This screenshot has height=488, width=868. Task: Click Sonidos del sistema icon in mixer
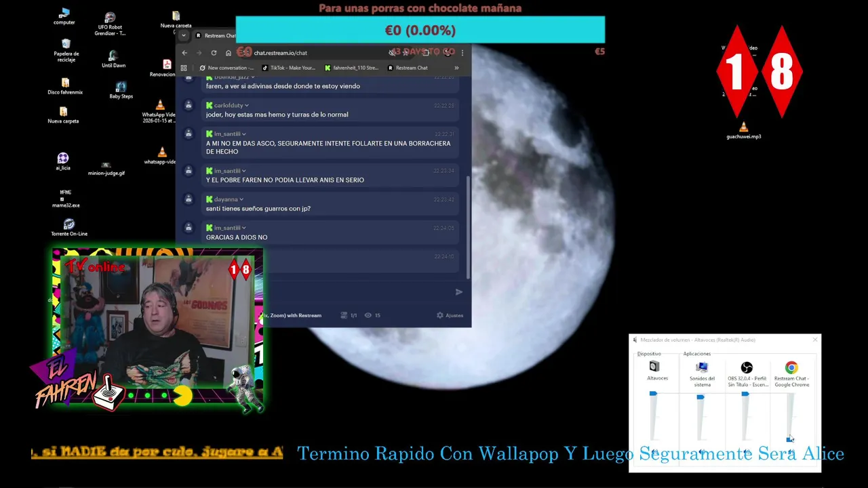pos(702,367)
